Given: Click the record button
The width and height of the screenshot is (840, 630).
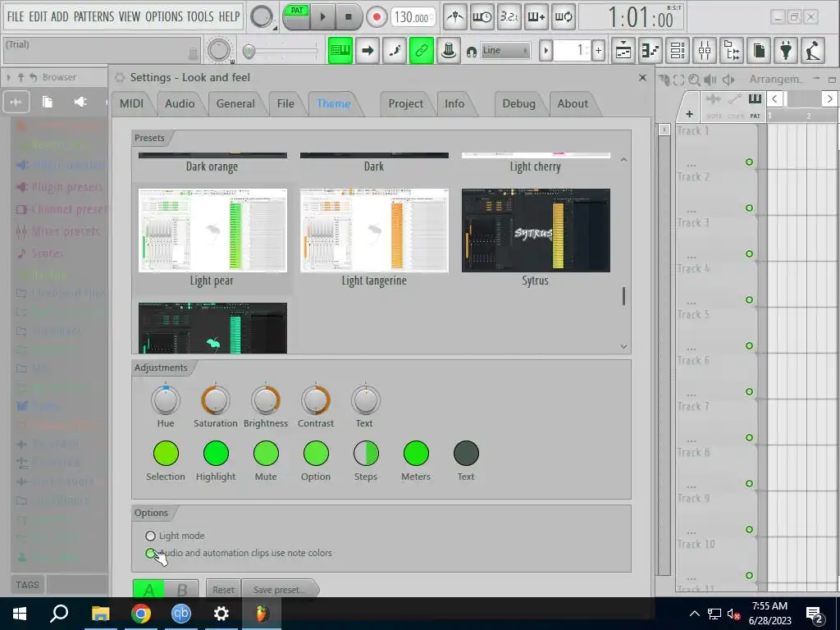Looking at the screenshot, I should (x=377, y=17).
